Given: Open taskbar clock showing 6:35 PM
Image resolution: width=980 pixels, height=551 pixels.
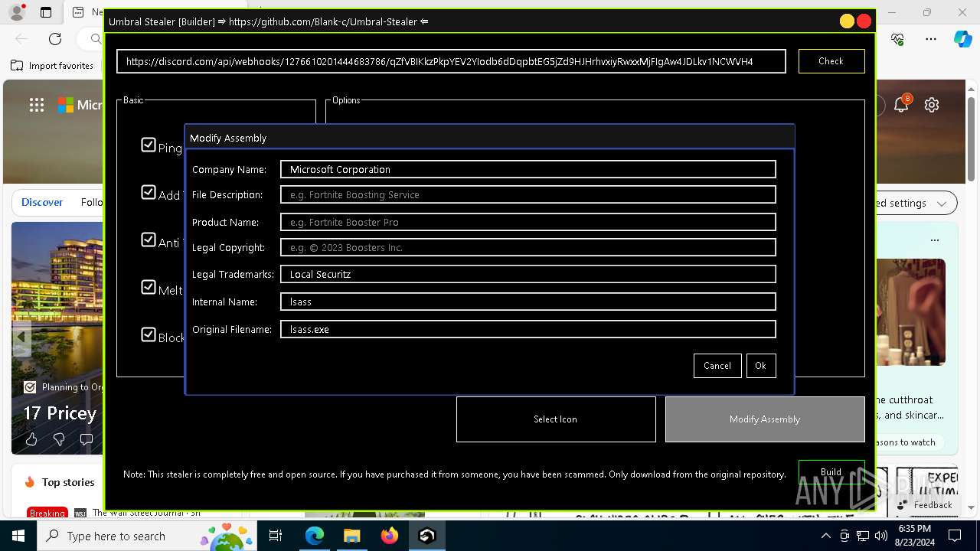Looking at the screenshot, I should (916, 536).
